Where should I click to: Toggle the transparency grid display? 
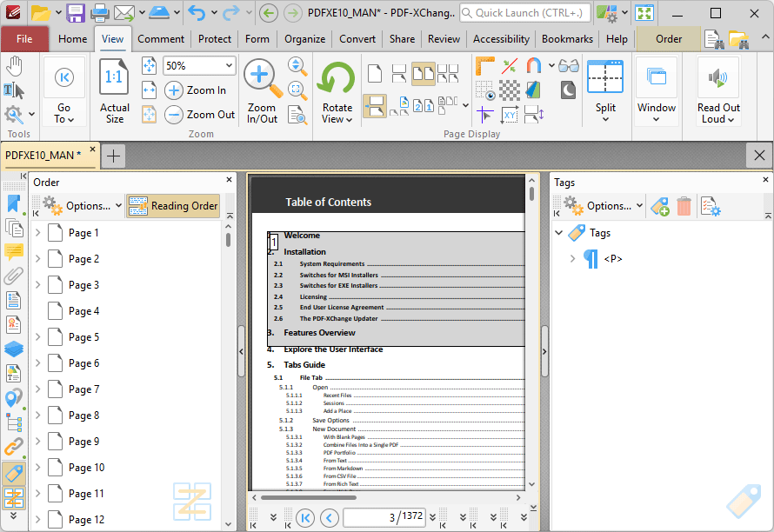[509, 90]
